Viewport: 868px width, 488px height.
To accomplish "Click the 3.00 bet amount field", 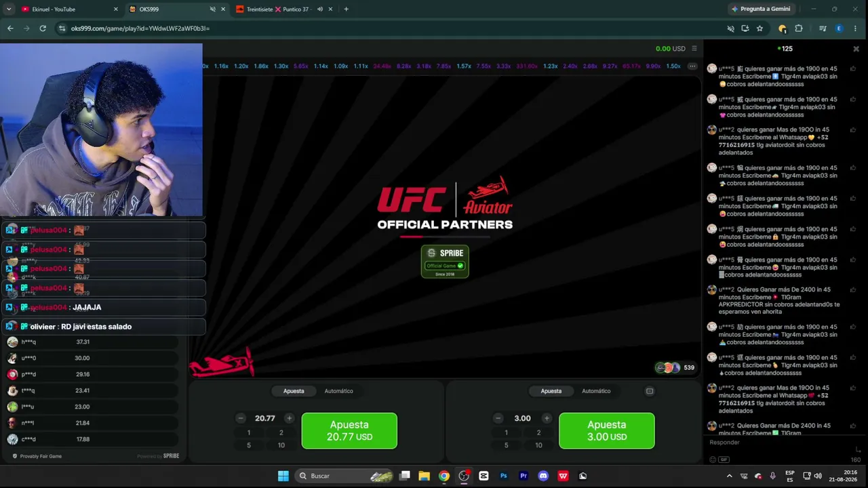I will [522, 418].
